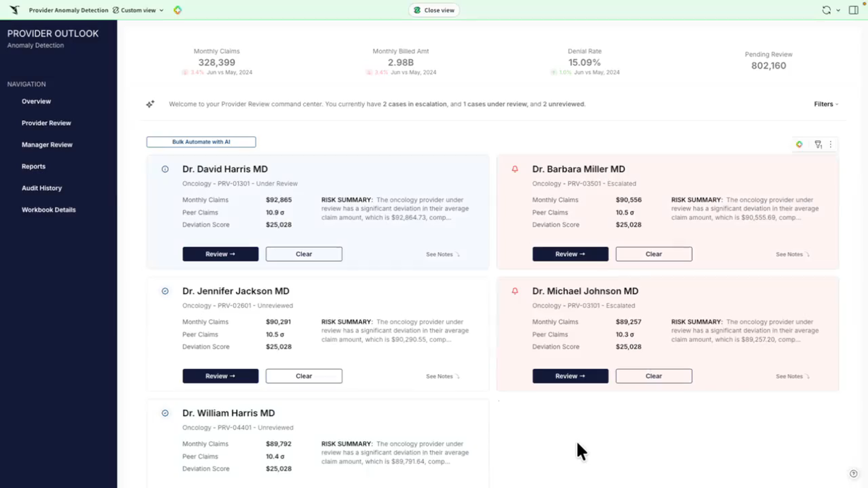Image resolution: width=868 pixels, height=488 pixels.
Task: Click Bulk Automate with AI button
Action: 201,142
